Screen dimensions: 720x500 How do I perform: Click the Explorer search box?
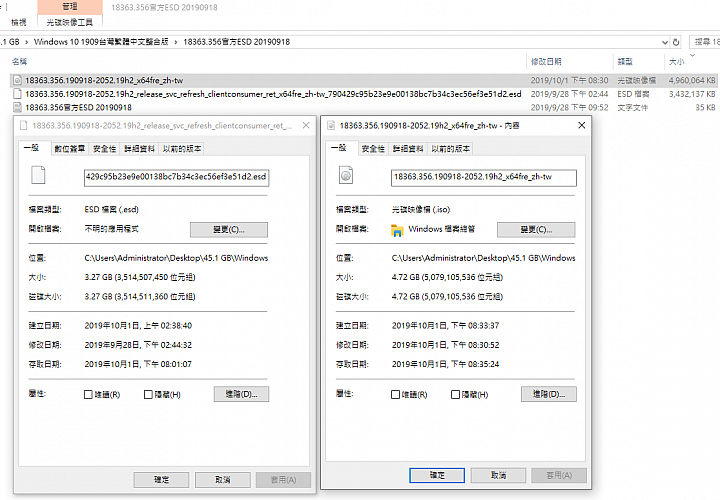click(x=705, y=42)
